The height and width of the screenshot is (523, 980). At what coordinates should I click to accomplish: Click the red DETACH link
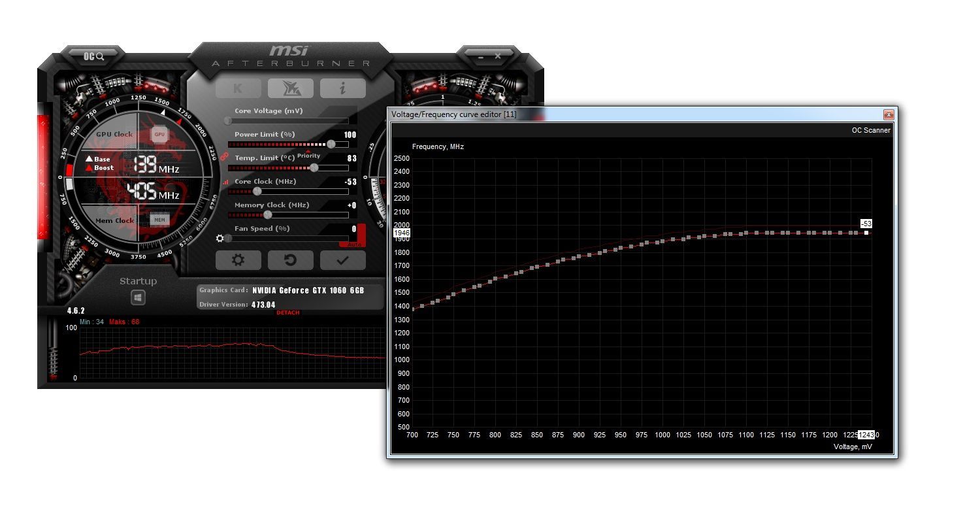coord(288,312)
